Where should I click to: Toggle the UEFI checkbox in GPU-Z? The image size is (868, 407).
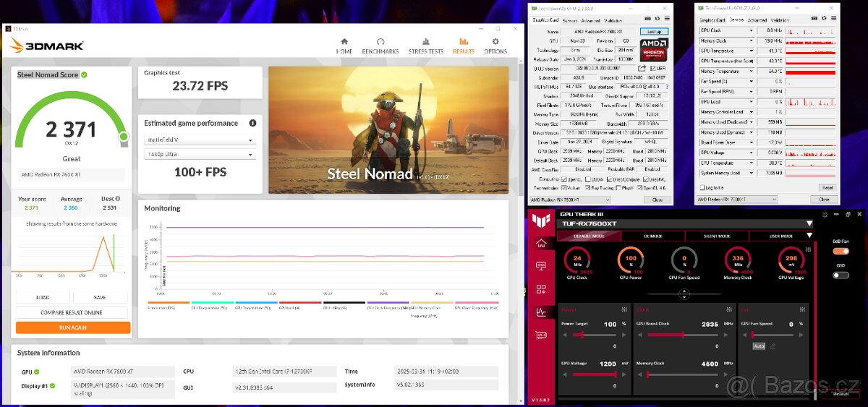(653, 68)
